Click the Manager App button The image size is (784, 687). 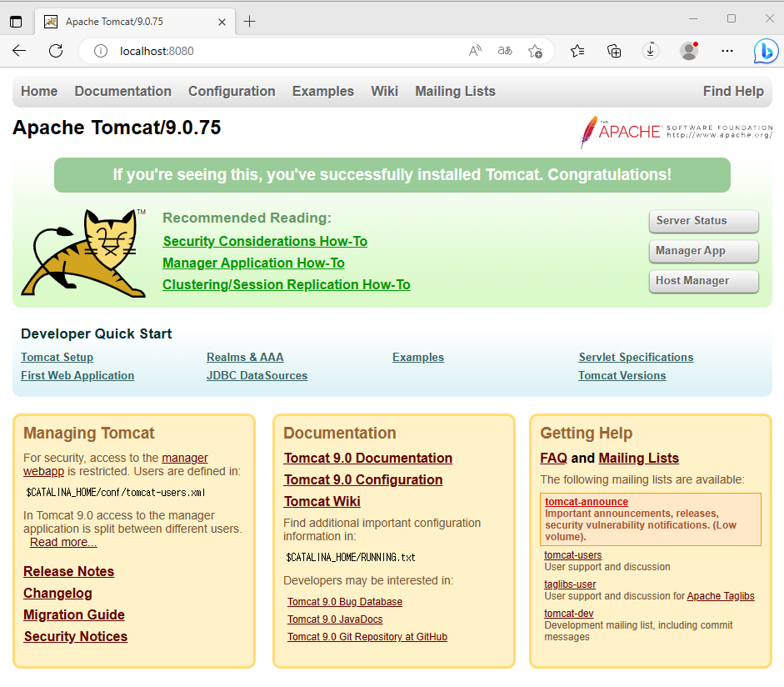703,251
